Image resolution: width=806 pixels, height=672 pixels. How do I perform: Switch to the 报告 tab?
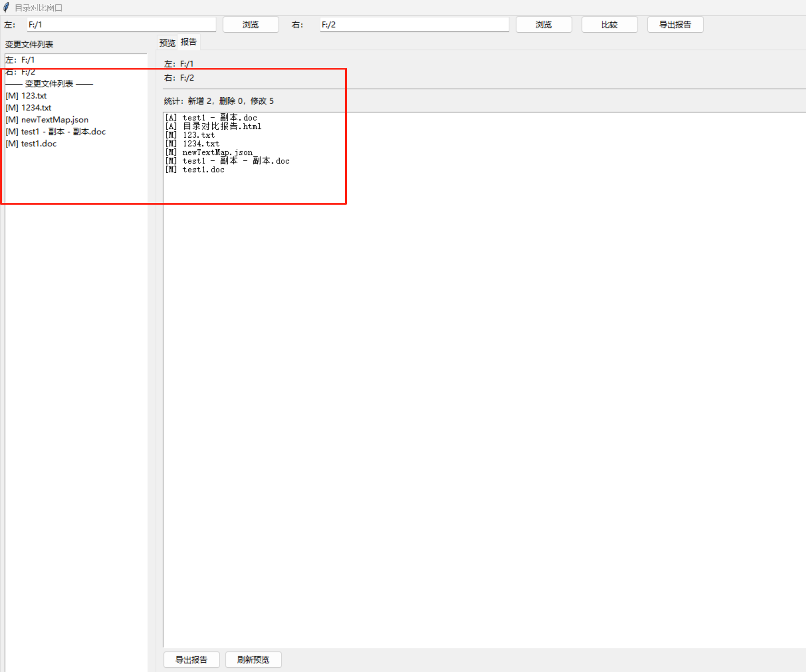click(x=189, y=42)
